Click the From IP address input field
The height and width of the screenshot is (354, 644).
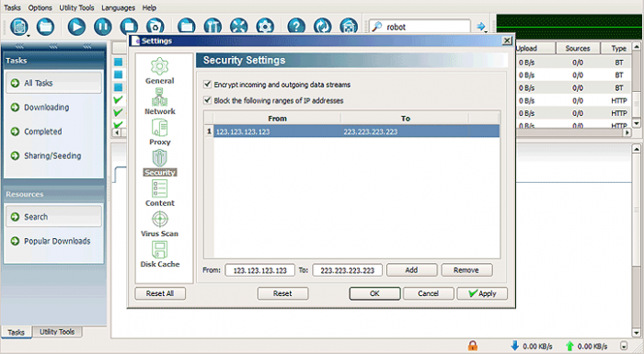pos(259,270)
